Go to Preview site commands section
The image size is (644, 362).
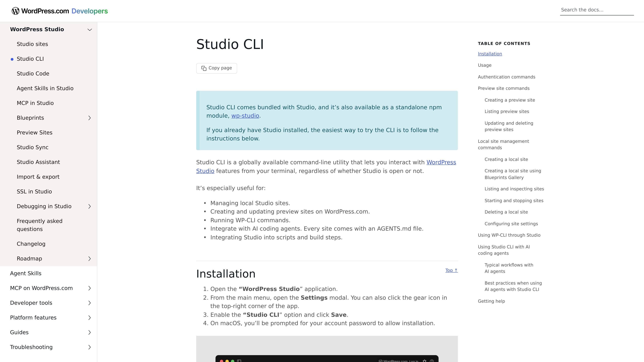tap(503, 88)
